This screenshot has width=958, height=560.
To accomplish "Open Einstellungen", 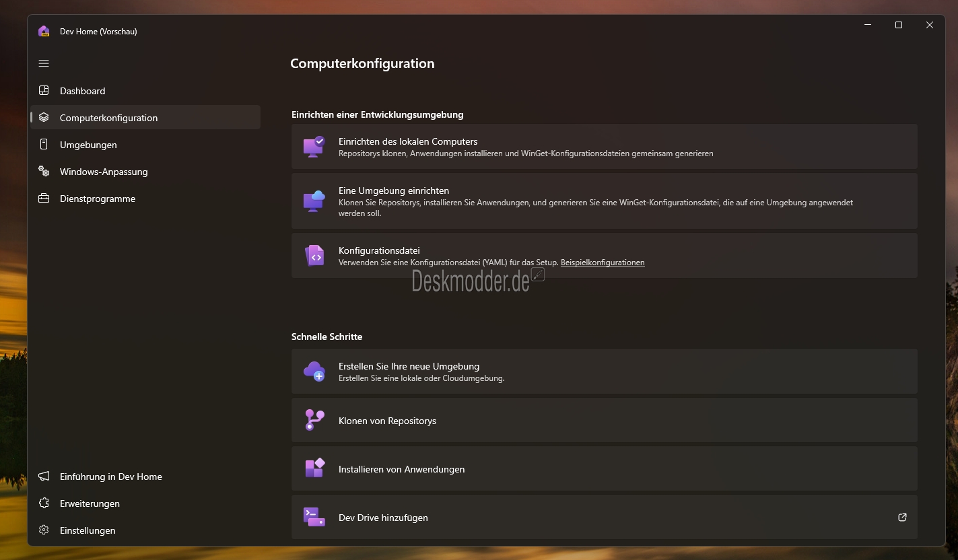I will click(145, 530).
